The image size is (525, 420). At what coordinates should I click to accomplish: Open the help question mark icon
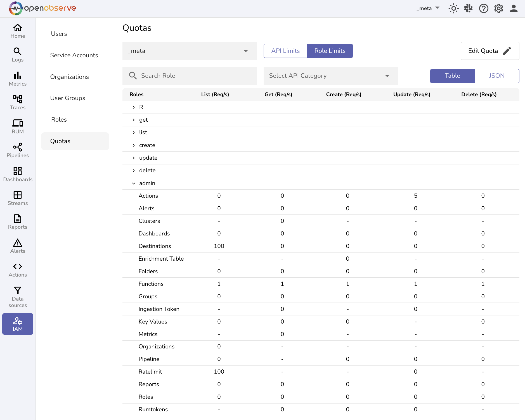(x=484, y=9)
